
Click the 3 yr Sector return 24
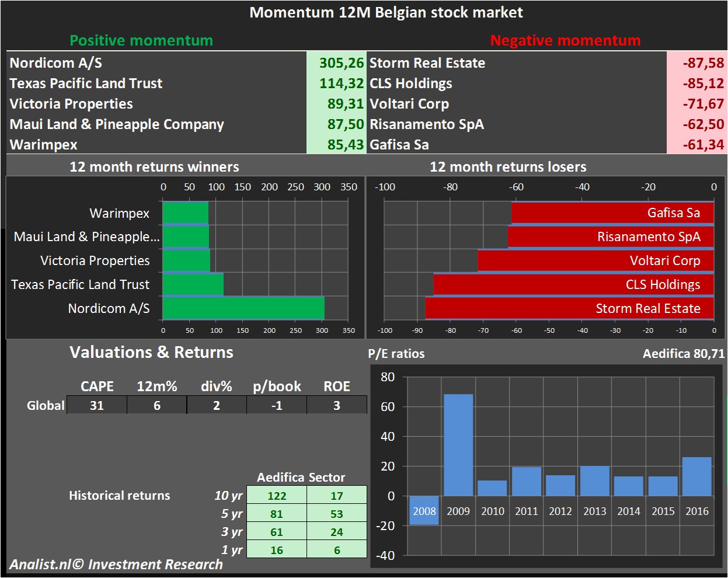pos(337,532)
